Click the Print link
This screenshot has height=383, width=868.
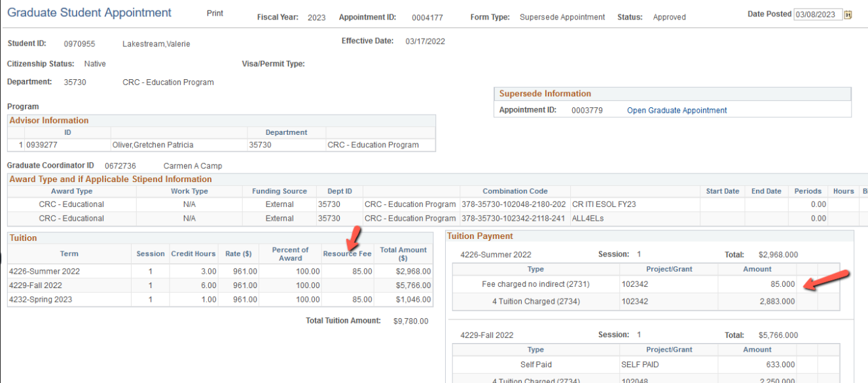tap(215, 14)
